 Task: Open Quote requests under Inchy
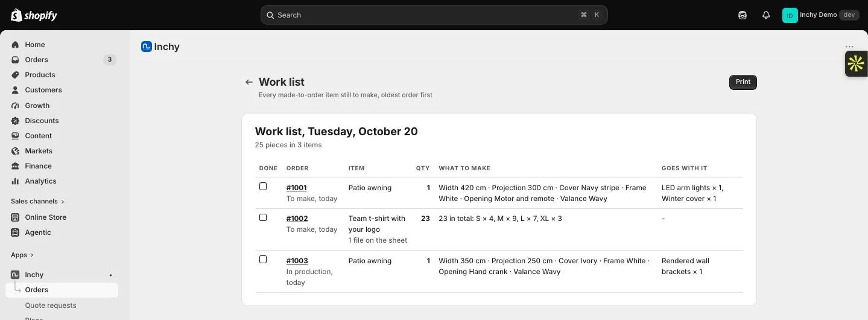51,306
